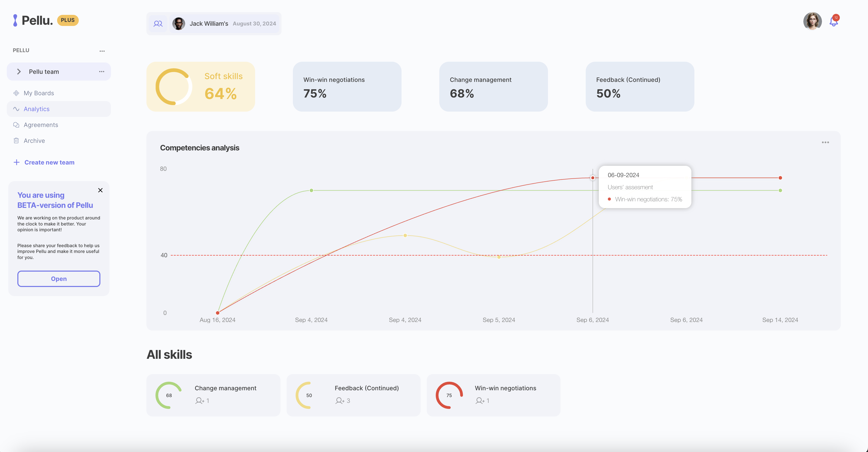The width and height of the screenshot is (868, 452).
Task: Open the Agreements menu item
Action: [x=41, y=125]
